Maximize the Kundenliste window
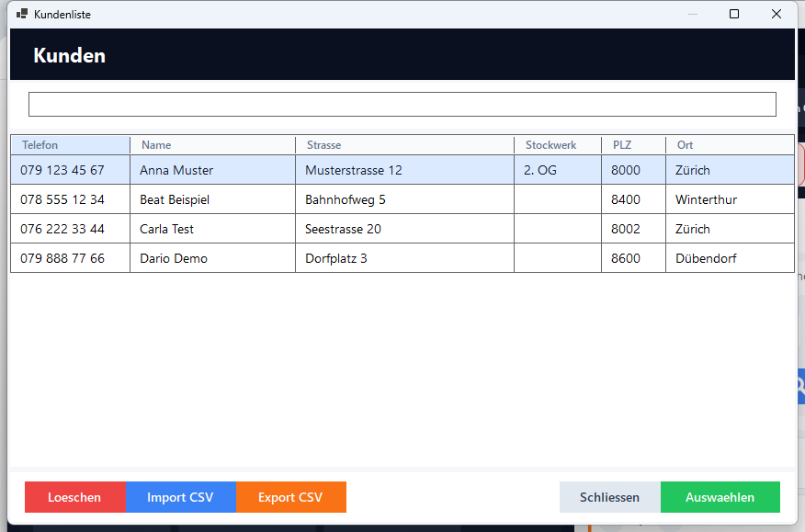The height and width of the screenshot is (532, 805). (x=734, y=14)
